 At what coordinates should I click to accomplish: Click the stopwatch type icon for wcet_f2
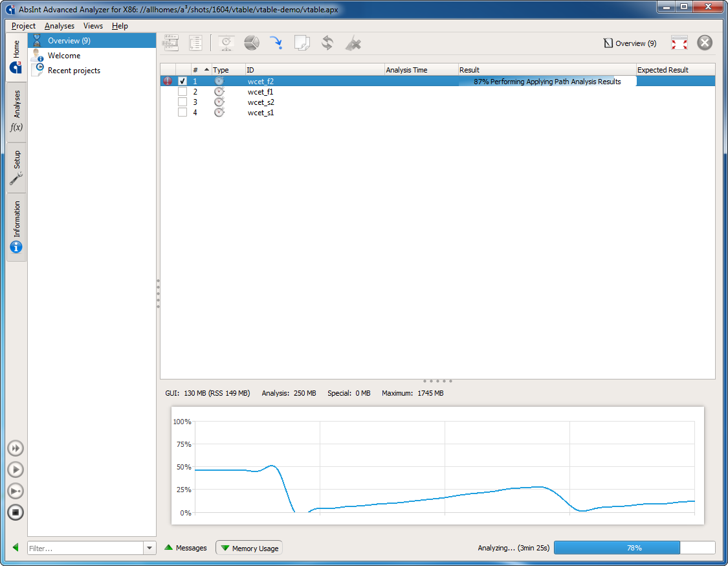(x=219, y=82)
